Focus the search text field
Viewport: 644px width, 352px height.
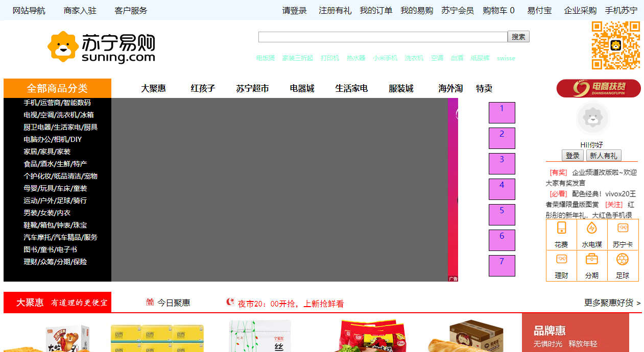pyautogui.click(x=383, y=37)
